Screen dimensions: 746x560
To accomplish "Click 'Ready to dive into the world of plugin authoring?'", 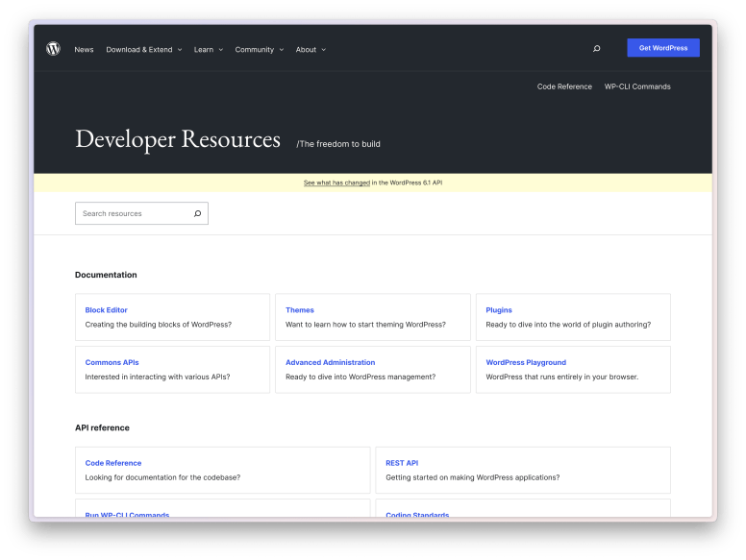I will tap(568, 325).
